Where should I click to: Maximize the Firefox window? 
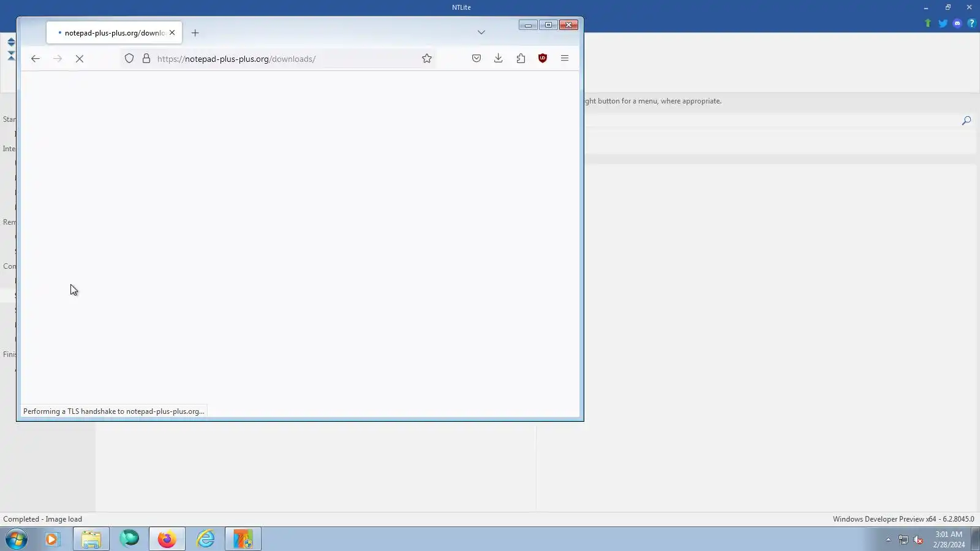point(548,25)
